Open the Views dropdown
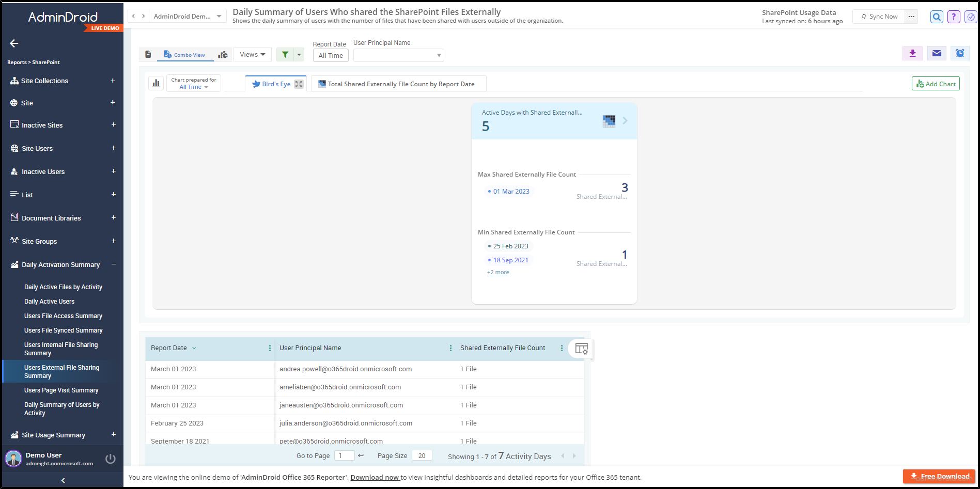Image resolution: width=980 pixels, height=489 pixels. coord(252,54)
